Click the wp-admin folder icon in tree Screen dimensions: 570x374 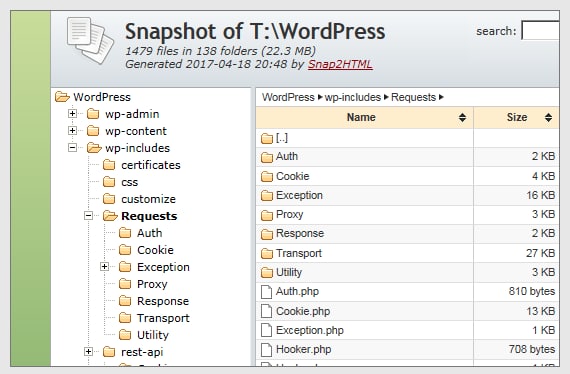(x=93, y=114)
